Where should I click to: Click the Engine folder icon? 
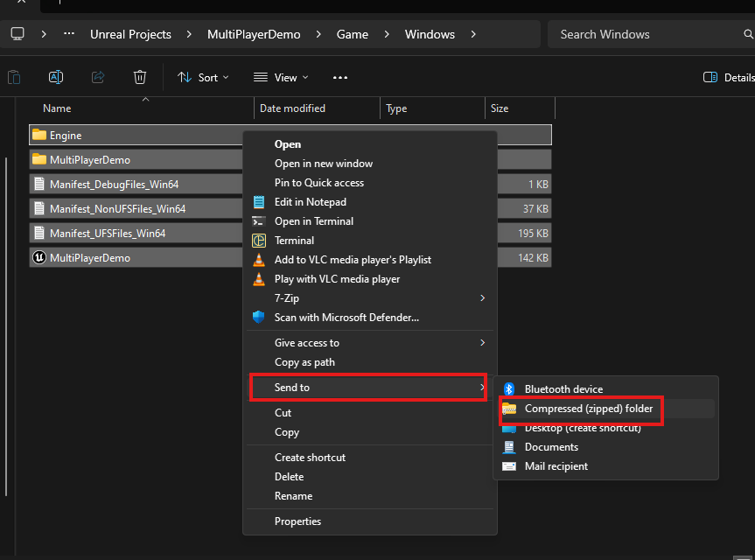[39, 136]
